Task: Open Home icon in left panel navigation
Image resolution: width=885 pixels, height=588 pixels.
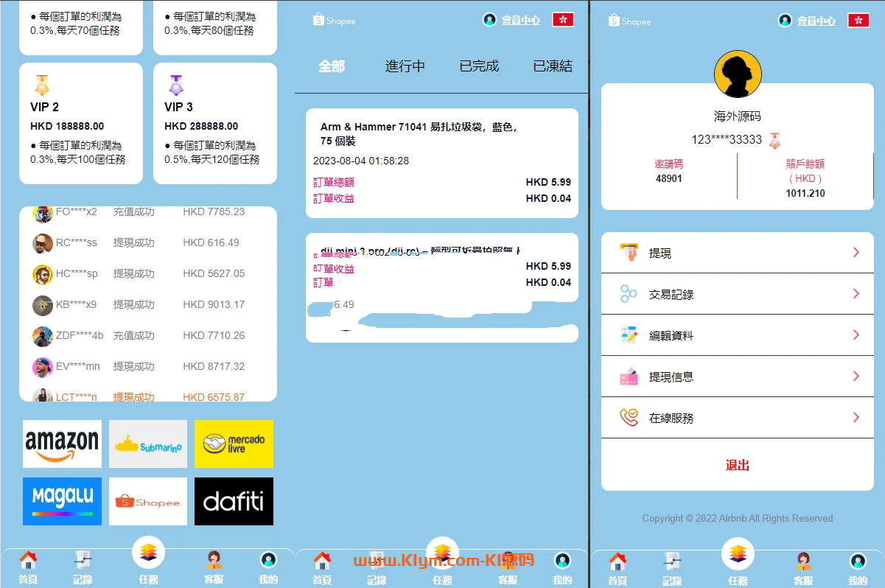Action: (x=28, y=560)
